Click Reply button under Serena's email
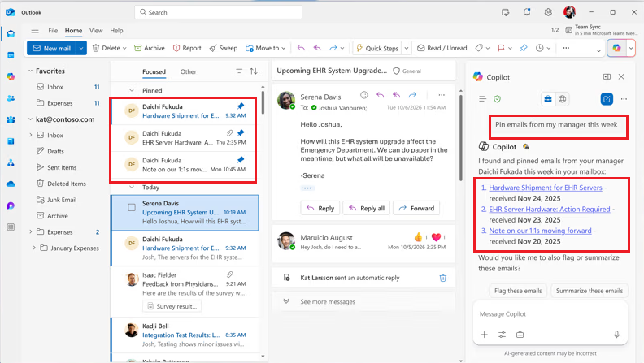Viewport: 644px width, 363px height. tap(320, 209)
